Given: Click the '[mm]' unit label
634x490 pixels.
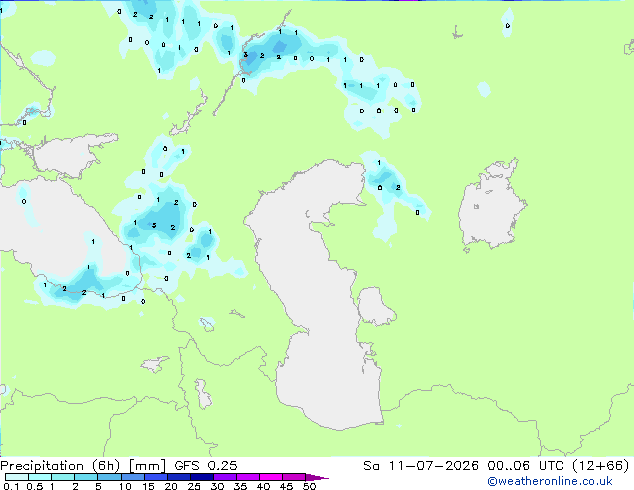Looking at the screenshot, I should pos(147,466).
